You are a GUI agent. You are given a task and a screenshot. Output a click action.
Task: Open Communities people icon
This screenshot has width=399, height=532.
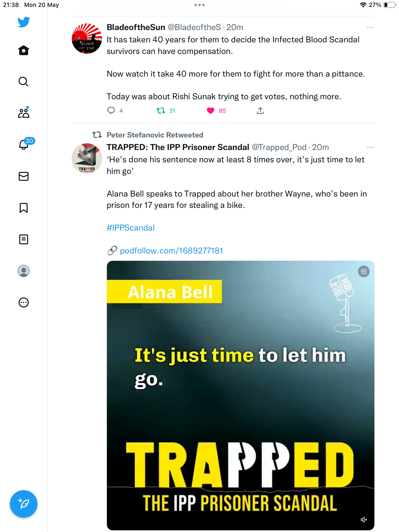(x=24, y=112)
